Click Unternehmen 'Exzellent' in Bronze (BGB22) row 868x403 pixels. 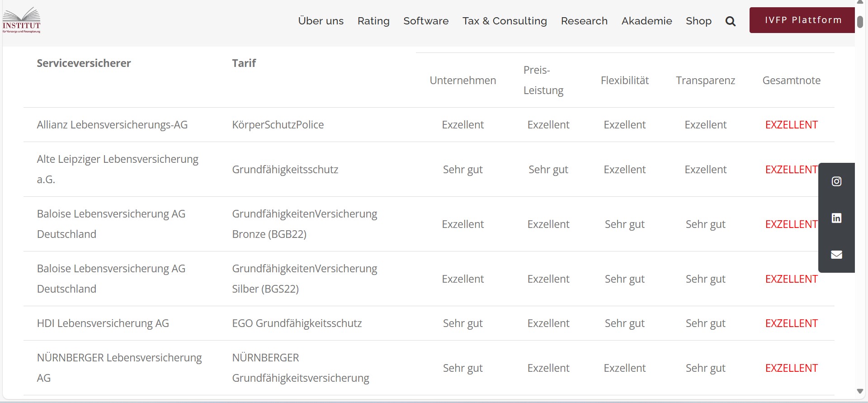pos(462,224)
